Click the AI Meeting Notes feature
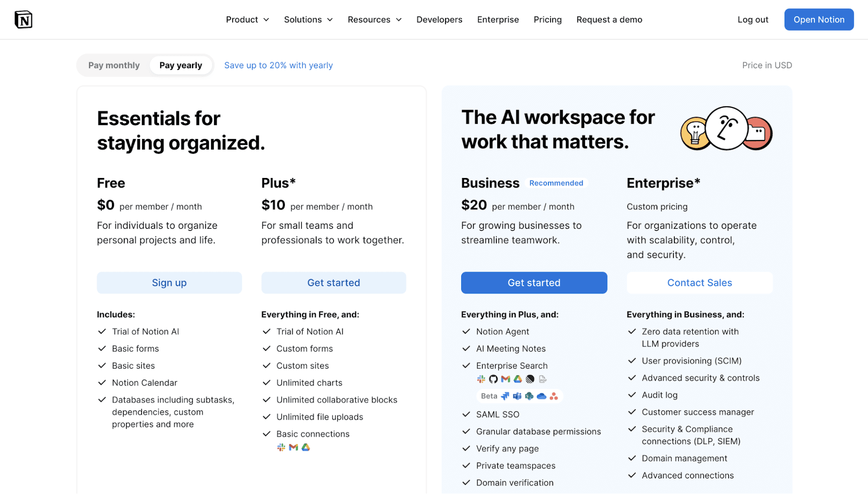 [x=511, y=349]
